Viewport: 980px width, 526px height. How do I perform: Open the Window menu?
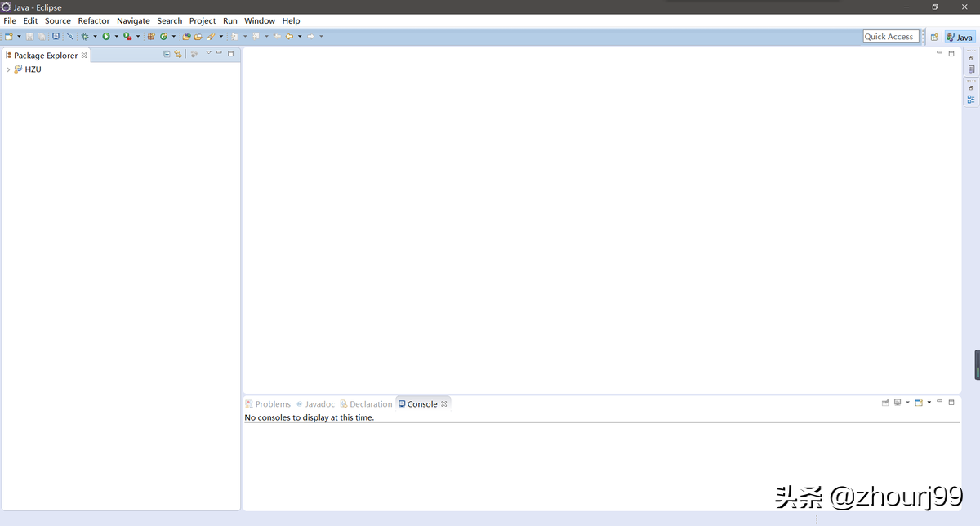coord(260,20)
